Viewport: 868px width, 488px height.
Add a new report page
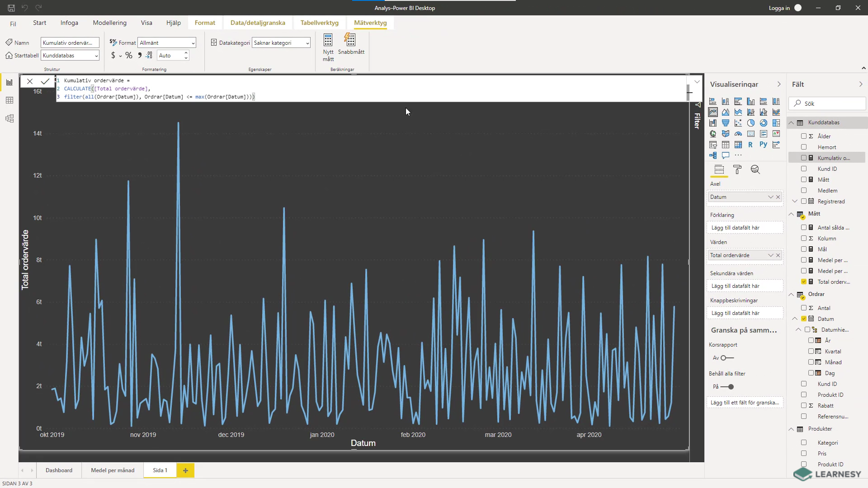coord(185,470)
